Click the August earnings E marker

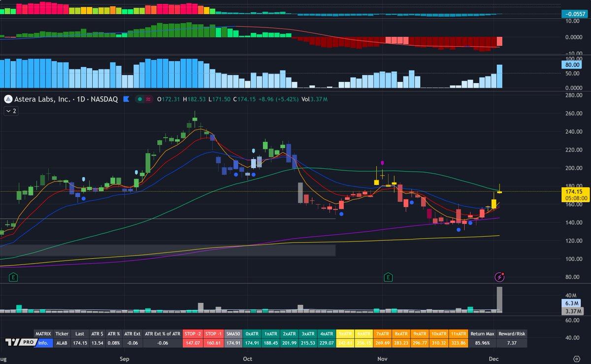click(x=13, y=278)
